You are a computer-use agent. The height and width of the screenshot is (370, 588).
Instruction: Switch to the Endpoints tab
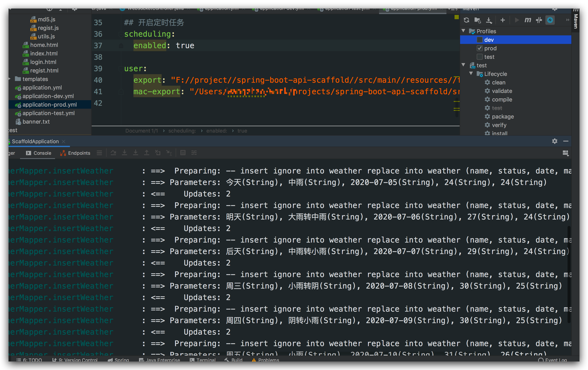click(x=75, y=153)
